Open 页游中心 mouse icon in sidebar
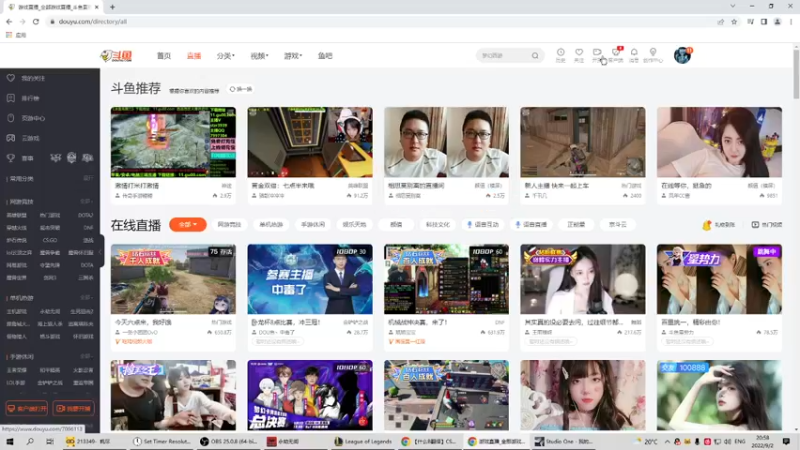The height and width of the screenshot is (450, 800). [x=11, y=118]
